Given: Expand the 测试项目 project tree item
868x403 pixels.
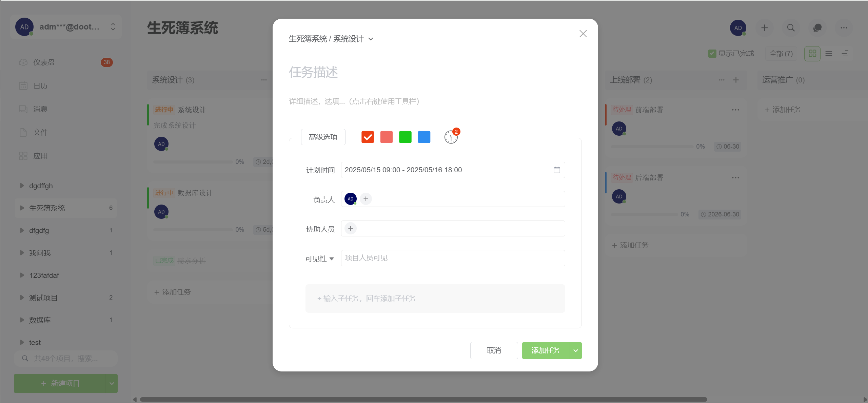Looking at the screenshot, I should (22, 298).
